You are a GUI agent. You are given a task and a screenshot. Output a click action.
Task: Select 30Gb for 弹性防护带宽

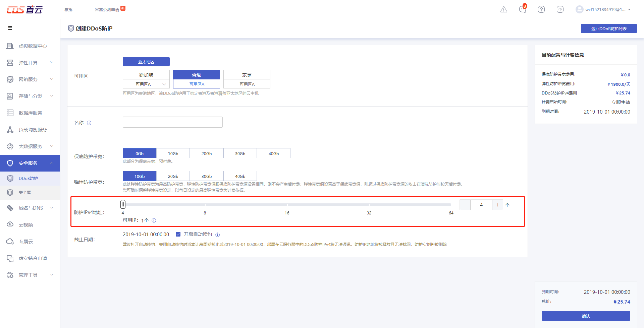pos(207,176)
